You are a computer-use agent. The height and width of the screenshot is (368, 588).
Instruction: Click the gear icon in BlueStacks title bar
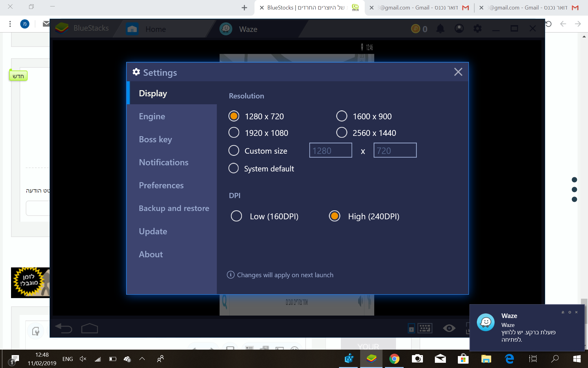click(x=477, y=29)
